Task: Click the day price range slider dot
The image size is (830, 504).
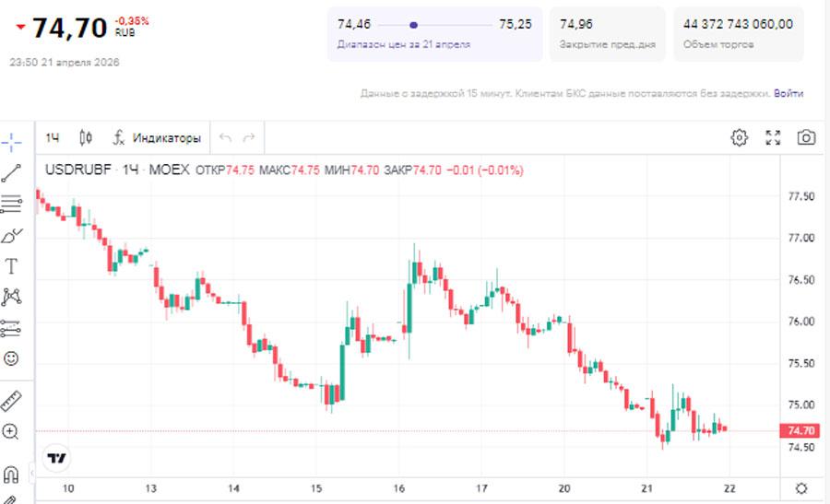Action: [x=413, y=25]
